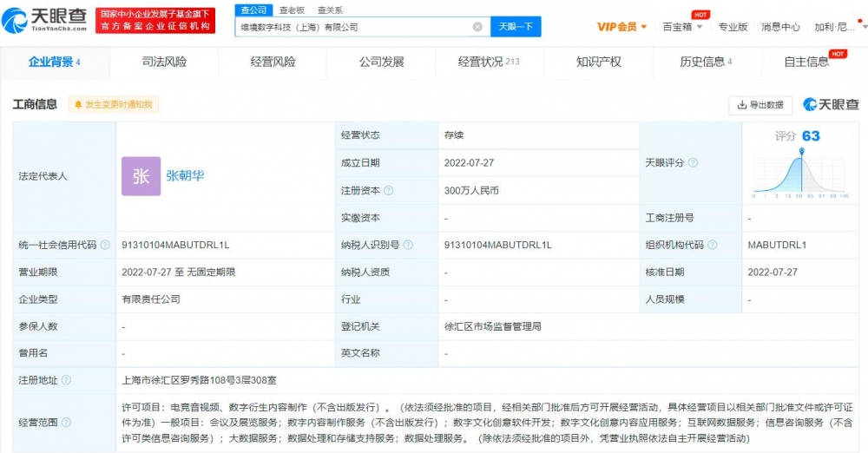Click the help icon beside 注册地址
868x453 pixels.
(66, 380)
